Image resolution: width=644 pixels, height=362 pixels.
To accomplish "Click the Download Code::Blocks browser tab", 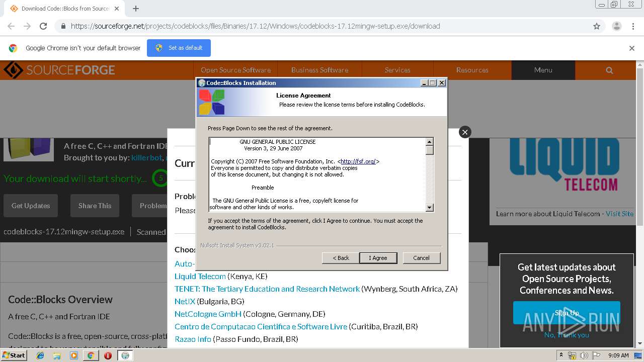I will coord(65,9).
